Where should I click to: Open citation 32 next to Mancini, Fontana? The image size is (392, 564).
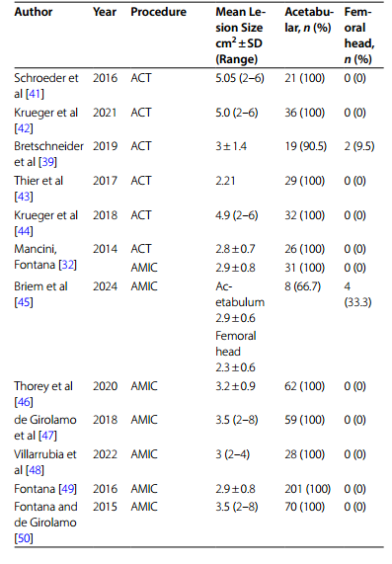(x=67, y=265)
